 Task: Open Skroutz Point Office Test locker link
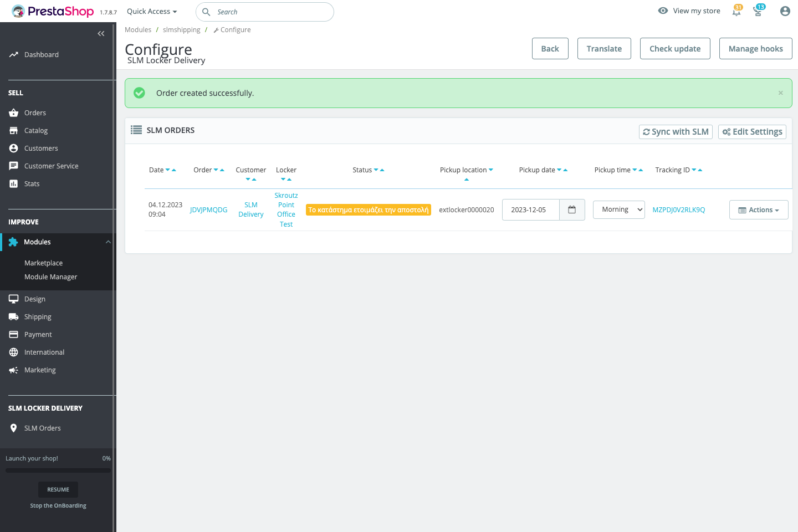click(286, 209)
